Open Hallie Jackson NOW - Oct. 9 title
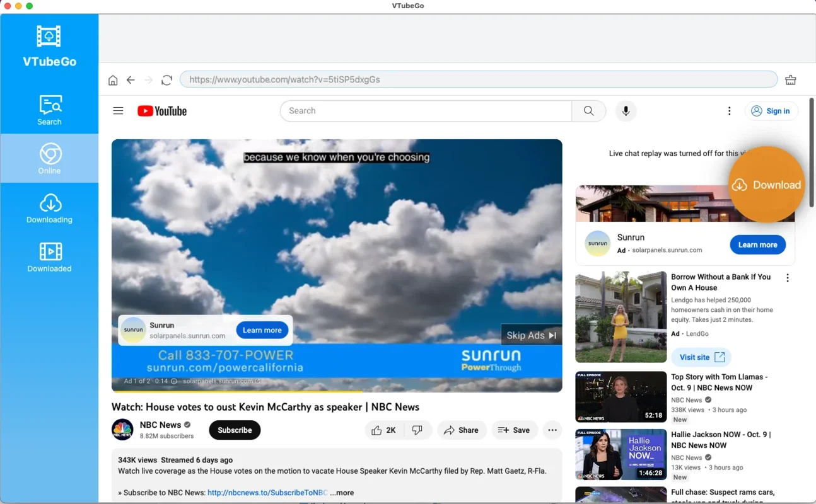This screenshot has width=816, height=504. [721, 440]
